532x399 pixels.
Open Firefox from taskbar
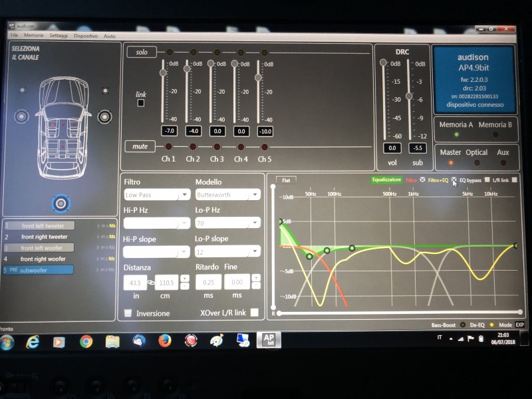(165, 340)
